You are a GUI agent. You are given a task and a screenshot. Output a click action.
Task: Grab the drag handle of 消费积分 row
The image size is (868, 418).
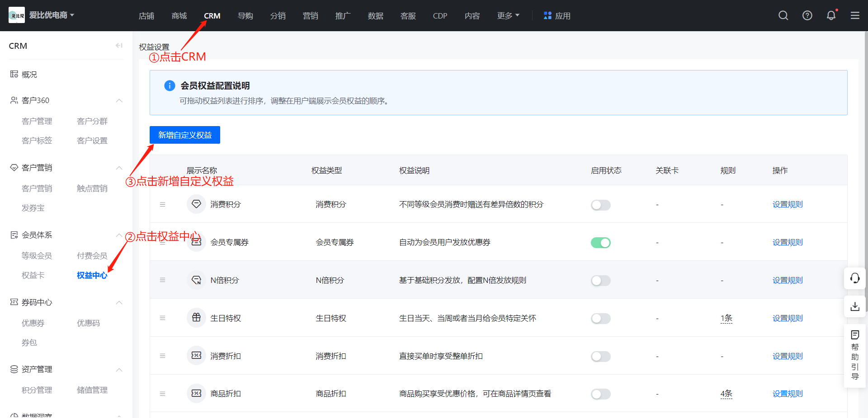tap(162, 205)
